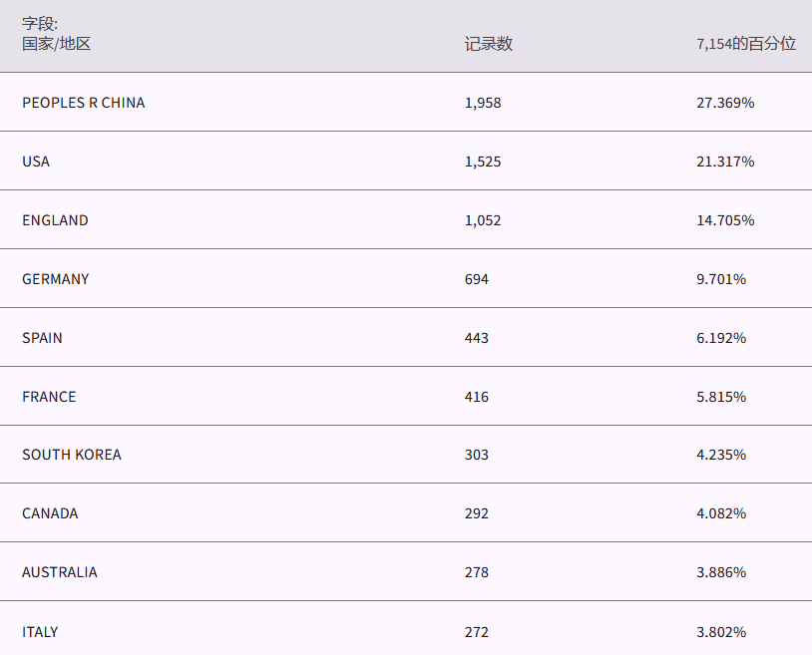Screen dimensions: 812x655
Task: Click the 记录数 column header
Action: tap(489, 44)
